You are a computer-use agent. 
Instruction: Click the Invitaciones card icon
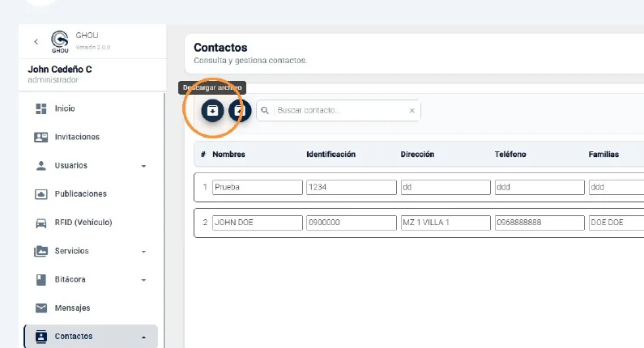[41, 137]
